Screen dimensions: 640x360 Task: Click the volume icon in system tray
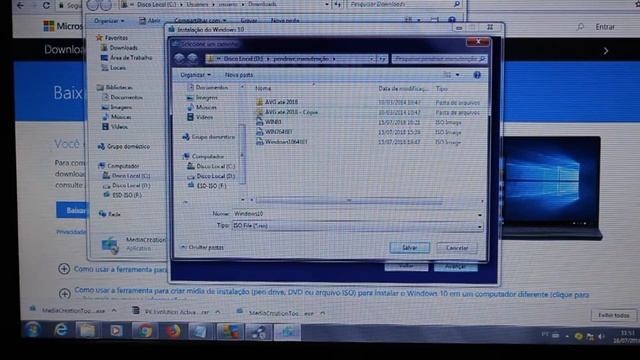(601, 337)
